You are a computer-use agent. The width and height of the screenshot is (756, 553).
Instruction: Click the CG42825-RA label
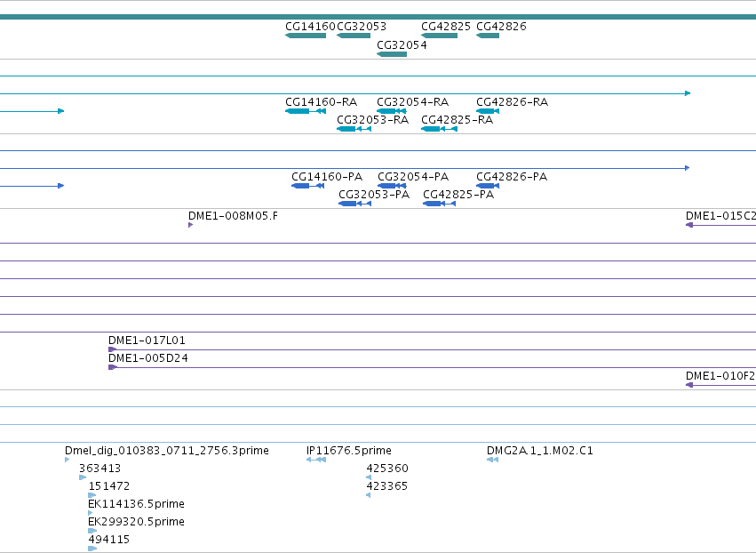point(458,120)
